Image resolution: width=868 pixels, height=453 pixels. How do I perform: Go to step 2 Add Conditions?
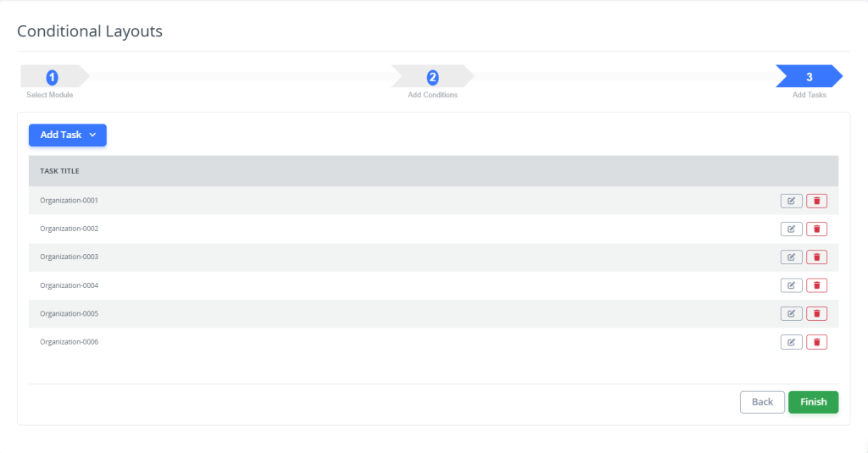432,77
